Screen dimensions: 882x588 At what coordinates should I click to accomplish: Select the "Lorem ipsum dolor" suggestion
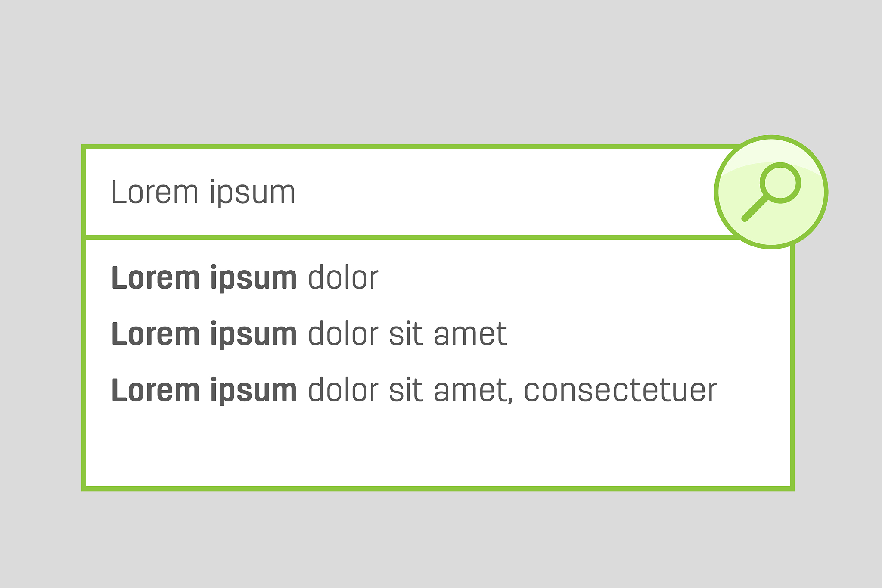coord(245,278)
